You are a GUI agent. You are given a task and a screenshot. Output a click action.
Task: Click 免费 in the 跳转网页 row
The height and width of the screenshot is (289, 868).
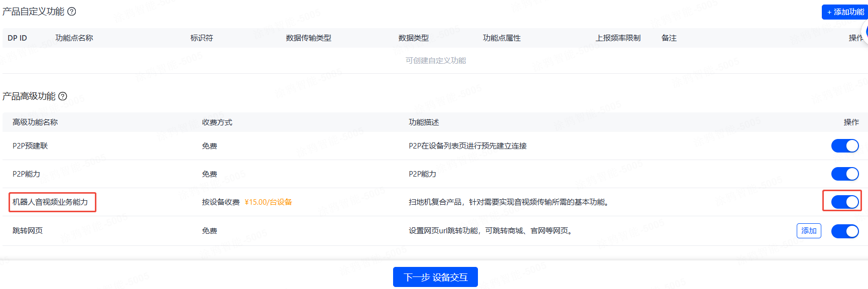point(210,231)
